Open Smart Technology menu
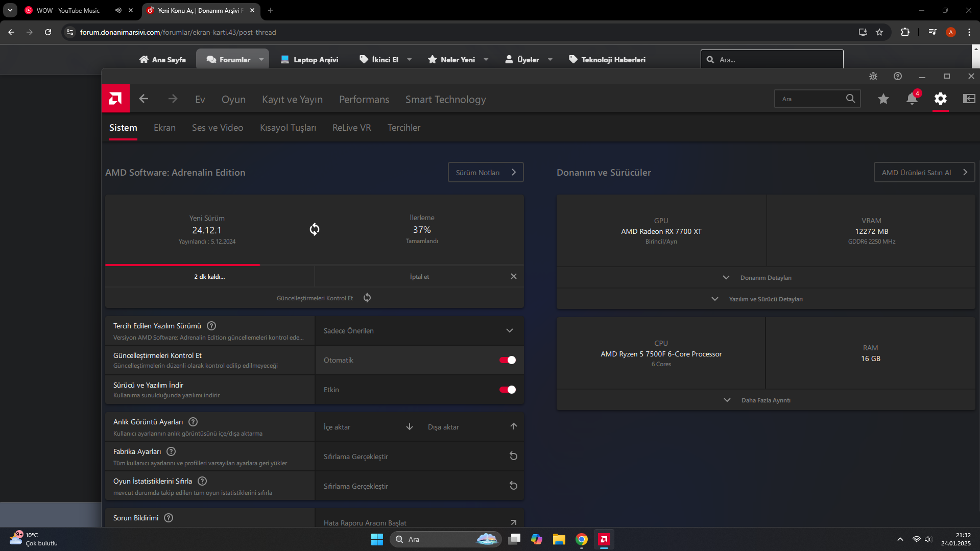980x551 pixels. 446,99
